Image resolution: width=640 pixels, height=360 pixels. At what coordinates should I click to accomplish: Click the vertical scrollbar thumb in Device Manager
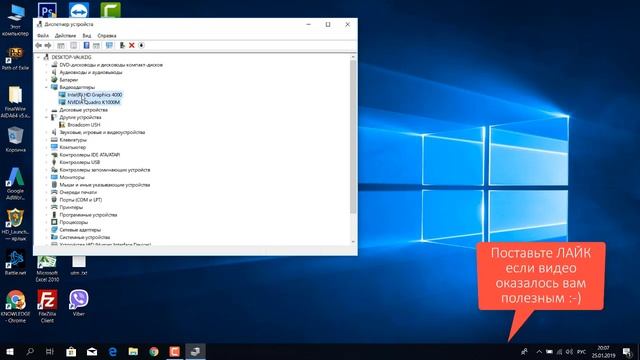pos(353,136)
